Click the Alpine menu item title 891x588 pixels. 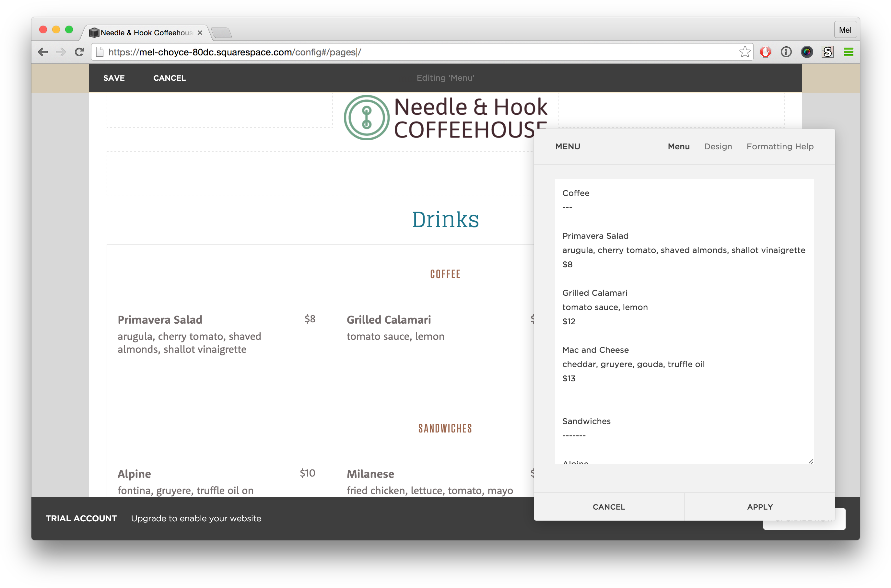[134, 474]
